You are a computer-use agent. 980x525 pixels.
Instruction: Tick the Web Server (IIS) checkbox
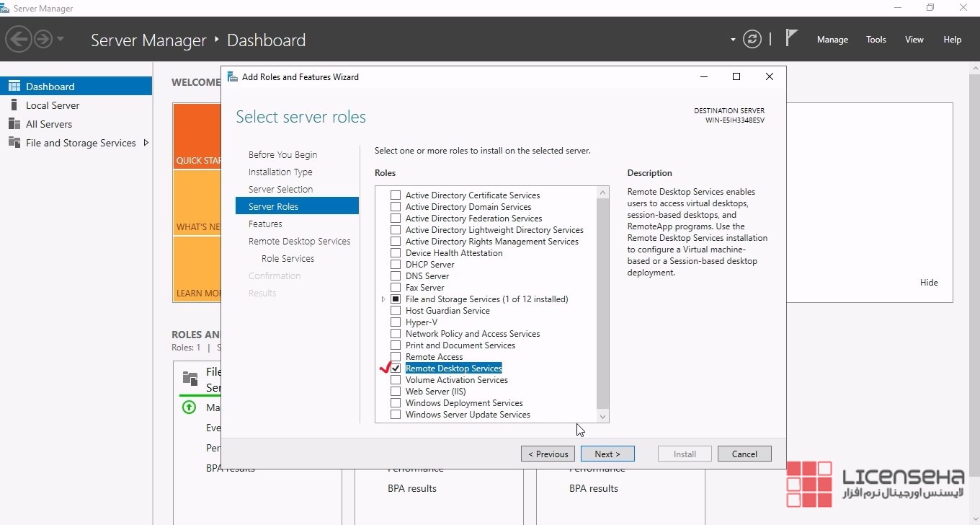tap(396, 392)
